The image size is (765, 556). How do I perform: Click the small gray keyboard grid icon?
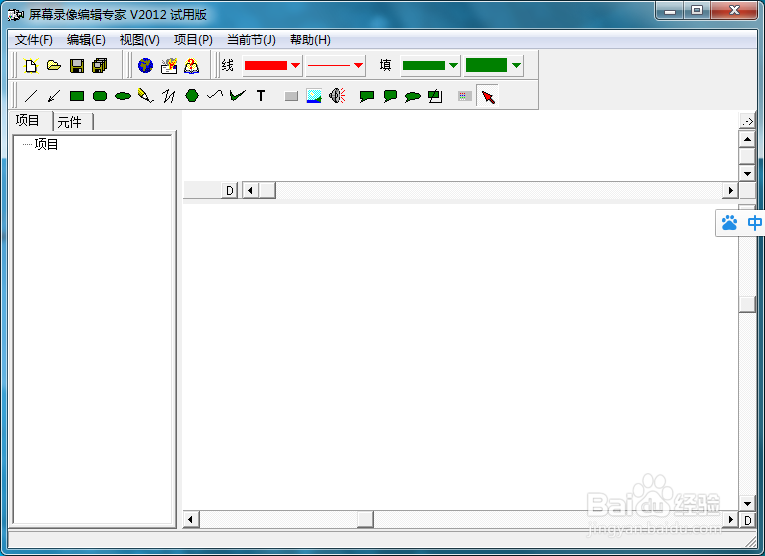pyautogui.click(x=464, y=96)
